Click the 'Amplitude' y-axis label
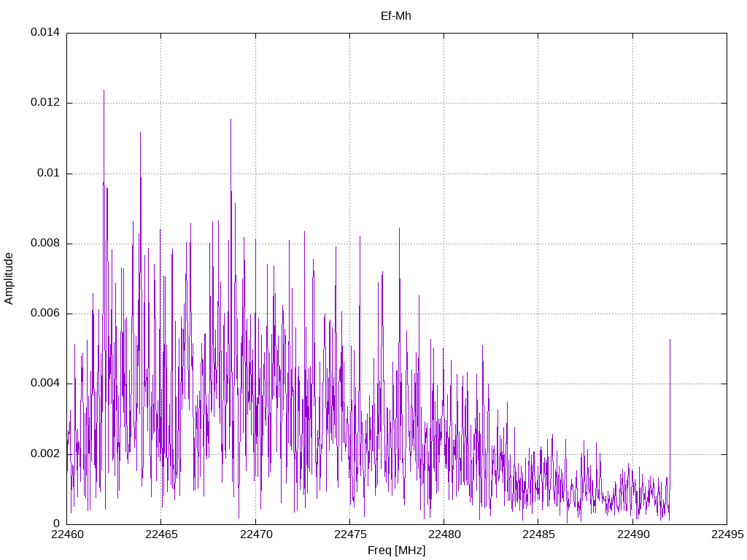This screenshot has width=747, height=560. (x=9, y=278)
